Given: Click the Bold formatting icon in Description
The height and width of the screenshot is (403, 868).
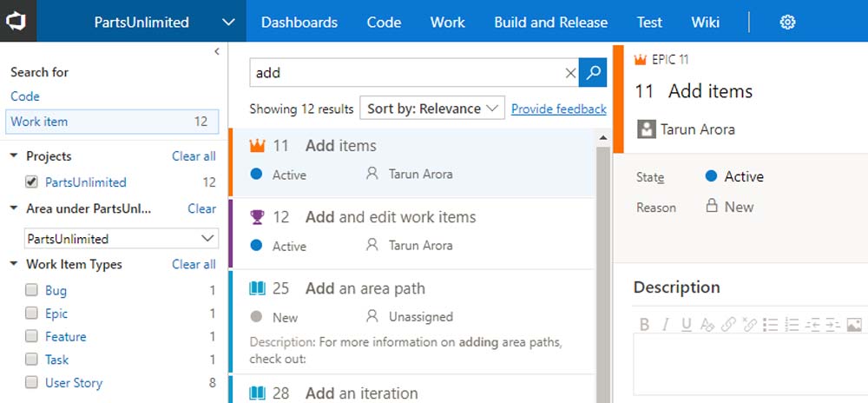Looking at the screenshot, I should coord(645,325).
